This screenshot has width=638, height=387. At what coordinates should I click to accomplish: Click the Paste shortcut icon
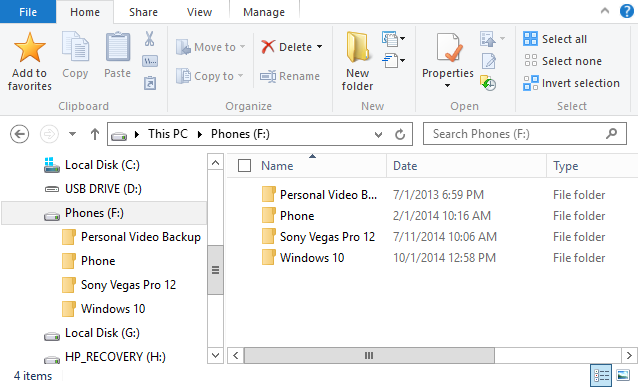[x=150, y=83]
